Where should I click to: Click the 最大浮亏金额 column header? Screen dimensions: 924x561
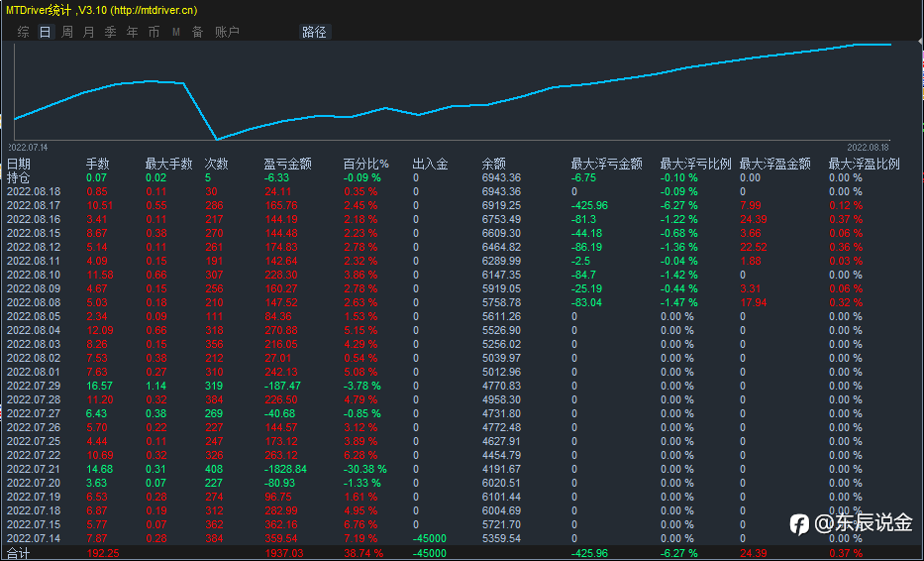[606, 164]
